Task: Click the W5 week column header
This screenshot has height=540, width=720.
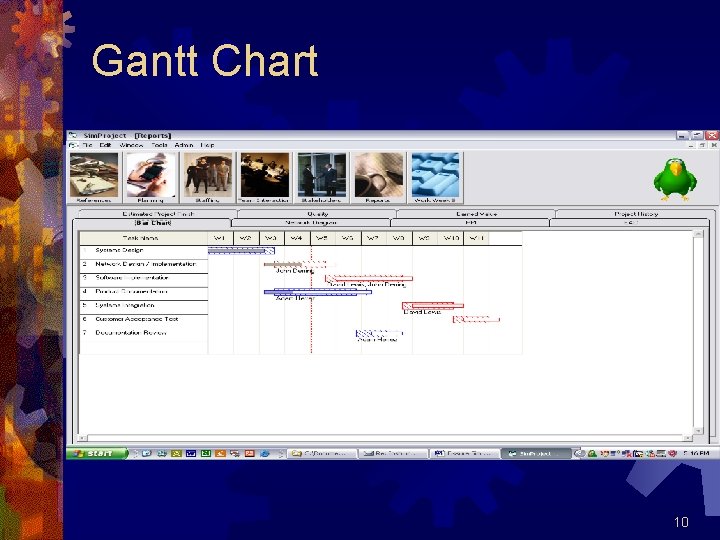Action: pos(323,238)
